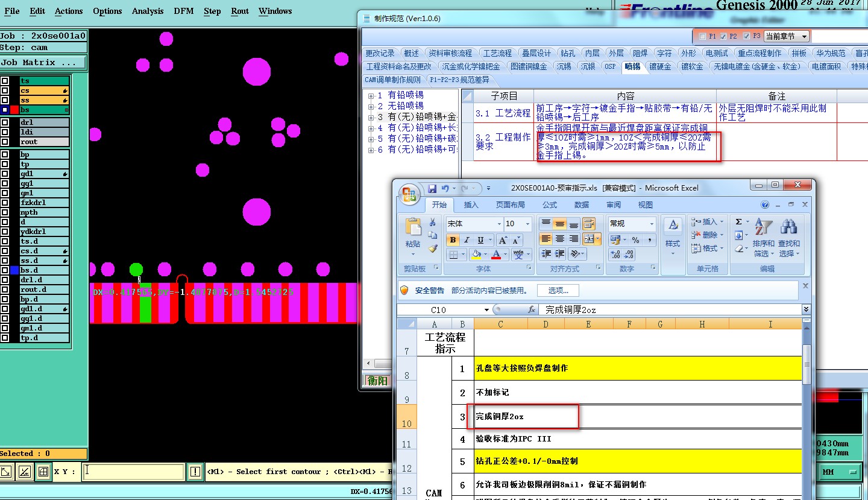Apply bold formatting in Excel

(453, 240)
